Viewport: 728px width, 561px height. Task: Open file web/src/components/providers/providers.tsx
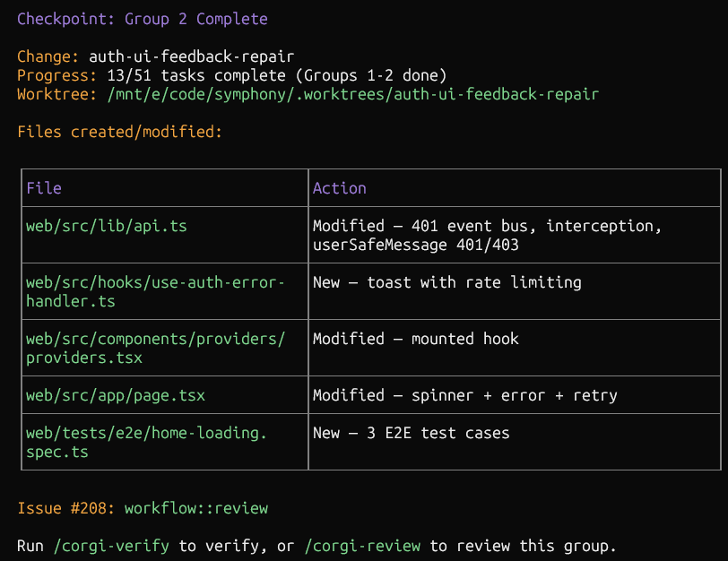coord(155,349)
